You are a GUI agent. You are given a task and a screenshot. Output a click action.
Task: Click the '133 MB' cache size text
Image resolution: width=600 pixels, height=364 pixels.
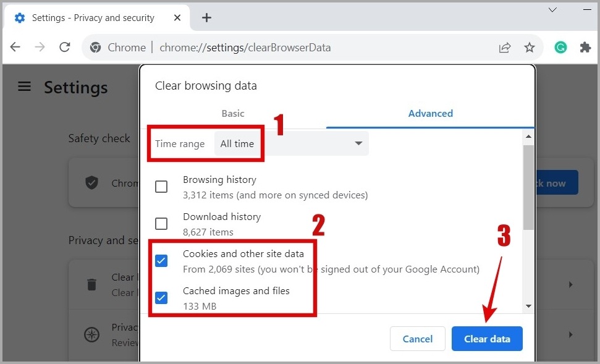click(200, 306)
